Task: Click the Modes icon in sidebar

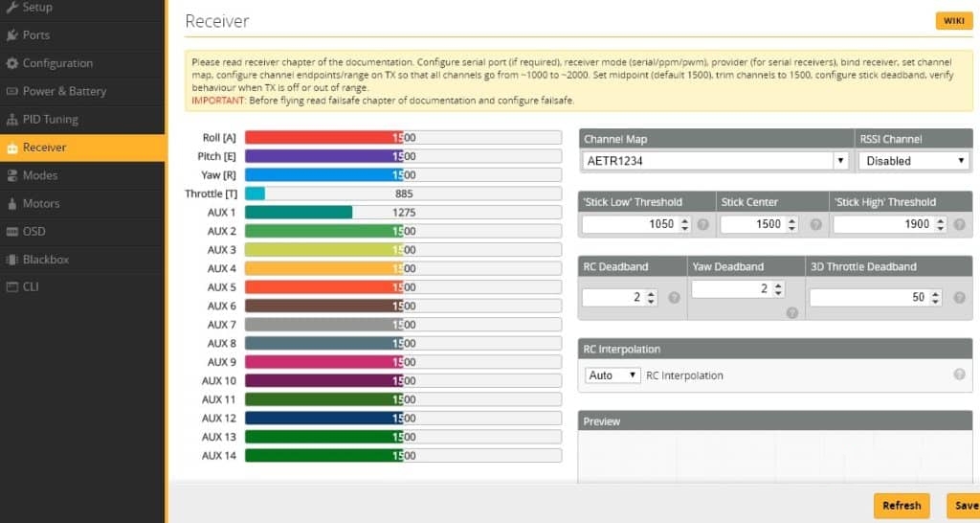Action: click(11, 176)
